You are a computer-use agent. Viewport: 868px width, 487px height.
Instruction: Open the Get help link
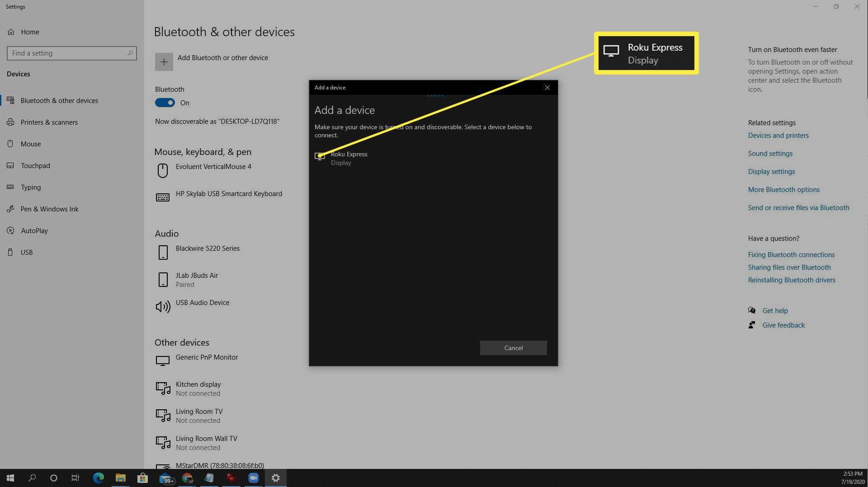(775, 311)
